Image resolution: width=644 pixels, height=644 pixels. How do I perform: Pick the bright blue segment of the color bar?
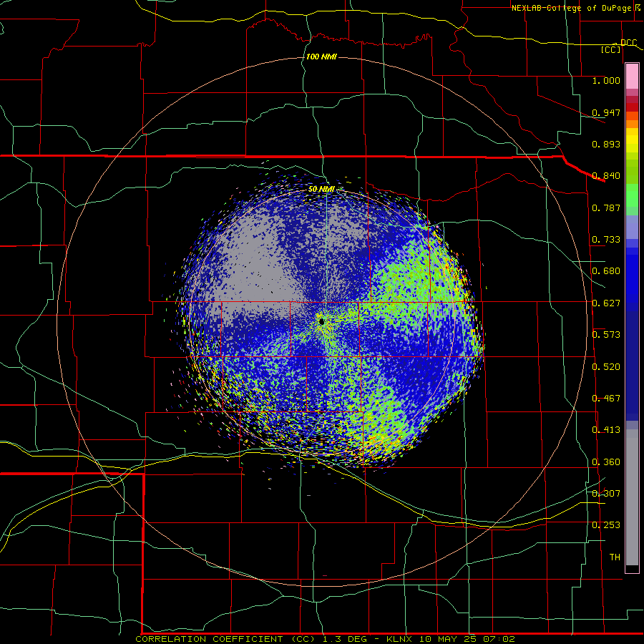632,279
